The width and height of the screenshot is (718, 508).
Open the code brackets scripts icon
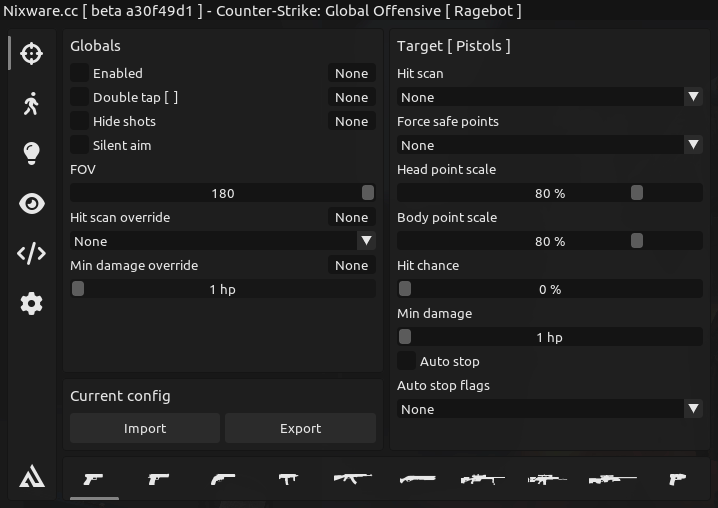tap(31, 254)
